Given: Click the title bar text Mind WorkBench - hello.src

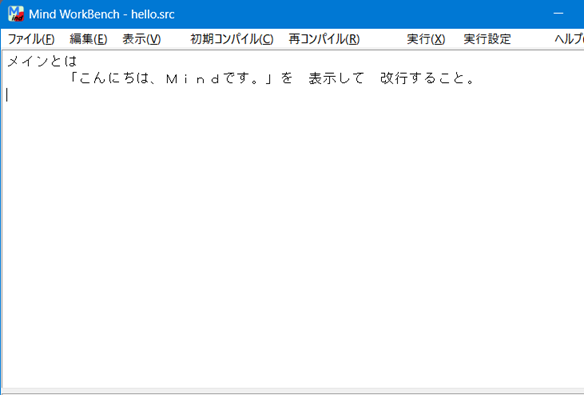Looking at the screenshot, I should tap(102, 14).
